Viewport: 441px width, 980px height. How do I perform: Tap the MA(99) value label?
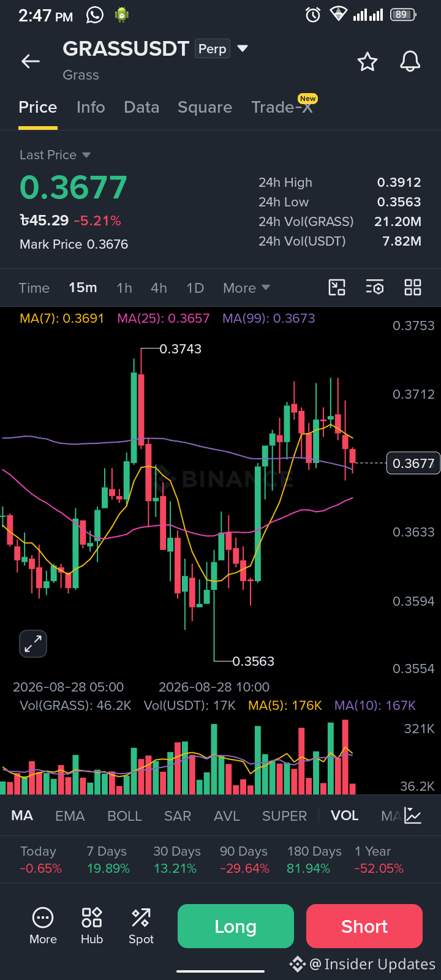(269, 318)
